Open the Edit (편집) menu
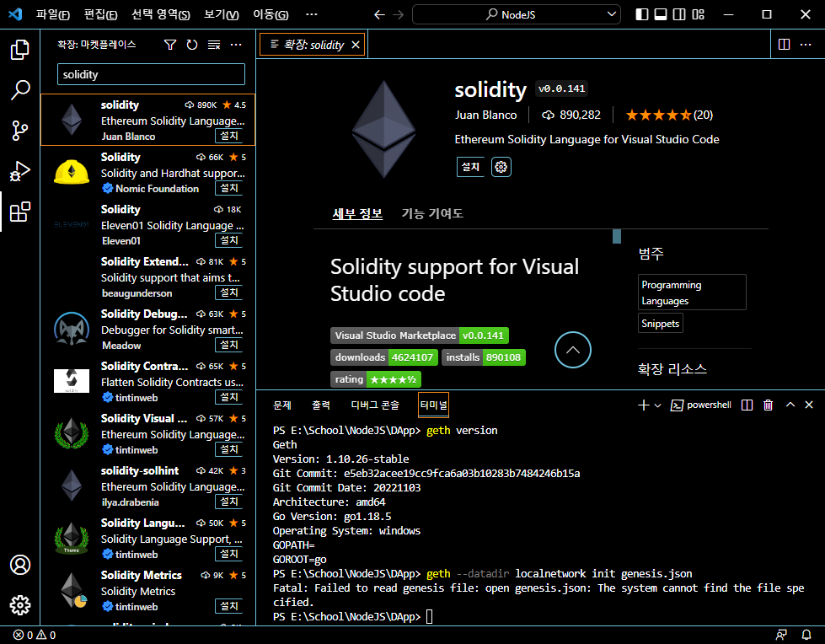Viewport: 825px width, 644px height. 100,14
